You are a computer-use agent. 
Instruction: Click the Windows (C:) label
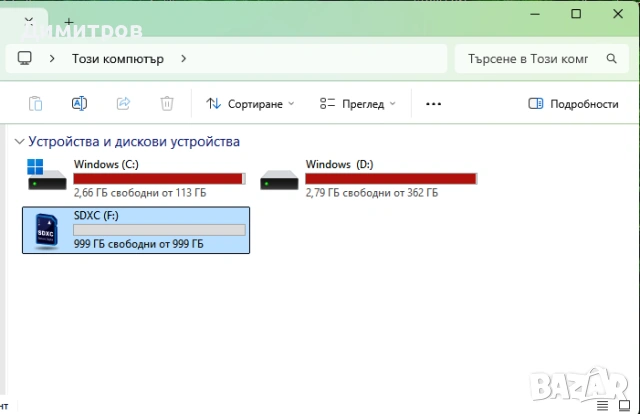coord(106,164)
